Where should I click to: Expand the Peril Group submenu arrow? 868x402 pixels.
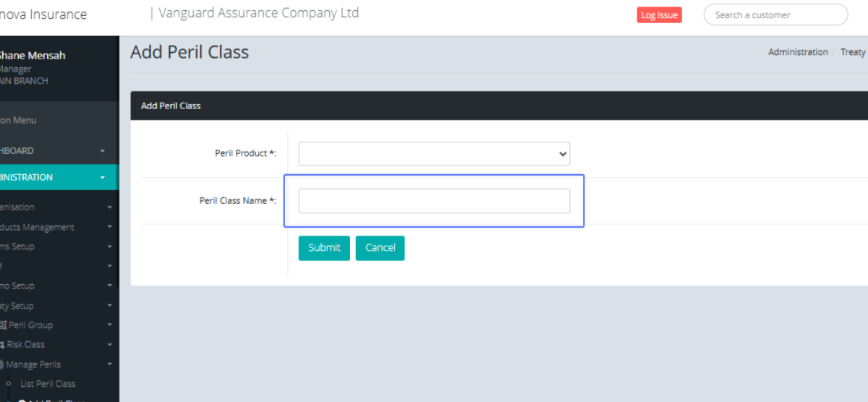coord(109,325)
